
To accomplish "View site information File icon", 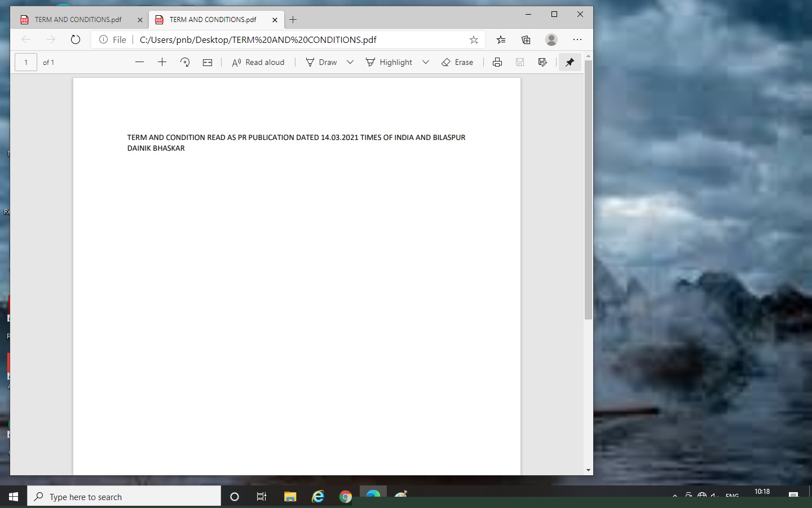I will (x=112, y=40).
